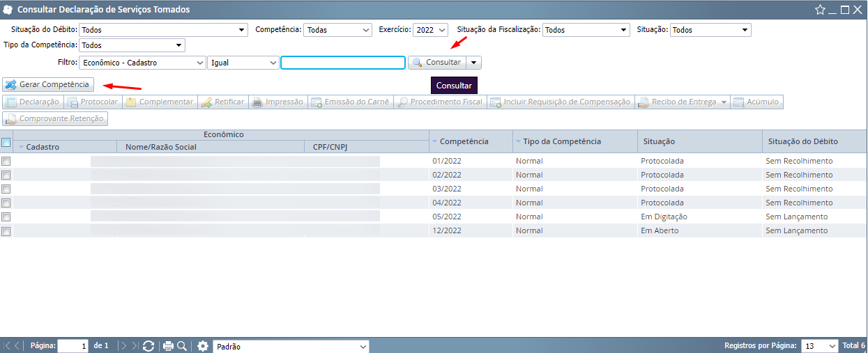Expand the Exercício year dropdown
The width and height of the screenshot is (868, 353).
430,30
